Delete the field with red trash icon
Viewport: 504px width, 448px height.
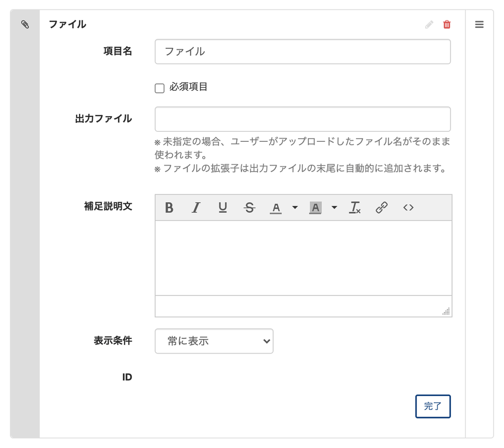(447, 24)
